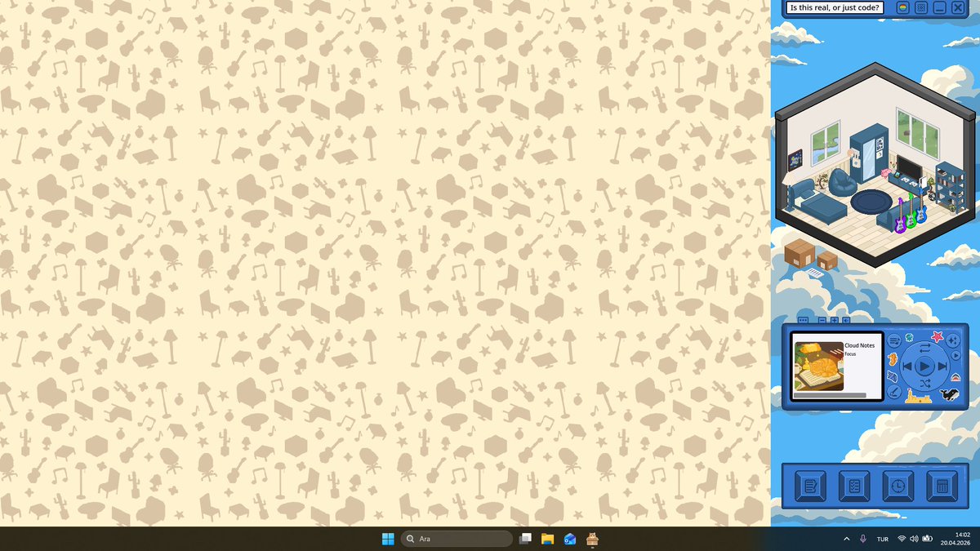This screenshot has height=551, width=980.
Task: Open the volume speaker tray icon
Action: click(x=914, y=539)
